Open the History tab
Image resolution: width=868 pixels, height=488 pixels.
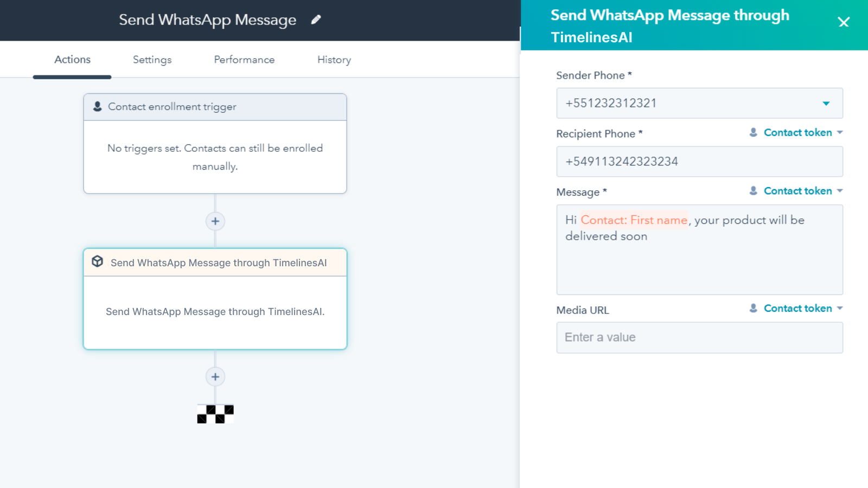pyautogui.click(x=334, y=60)
